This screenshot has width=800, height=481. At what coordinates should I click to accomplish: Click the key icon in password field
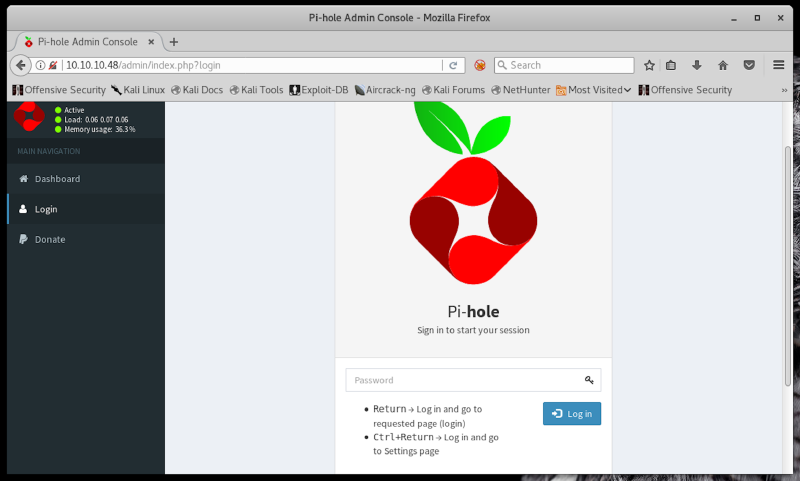[590, 380]
